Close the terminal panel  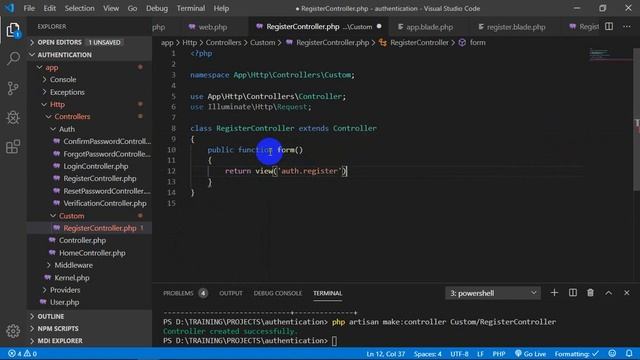pyautogui.click(x=627, y=293)
